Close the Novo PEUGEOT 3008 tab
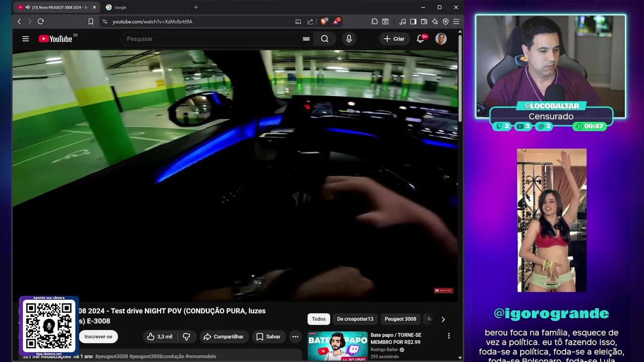644x362 pixels. (94, 8)
